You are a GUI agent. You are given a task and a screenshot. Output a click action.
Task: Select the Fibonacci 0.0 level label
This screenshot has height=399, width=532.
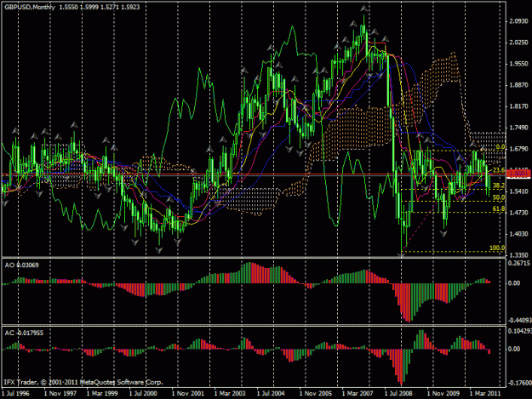point(501,147)
